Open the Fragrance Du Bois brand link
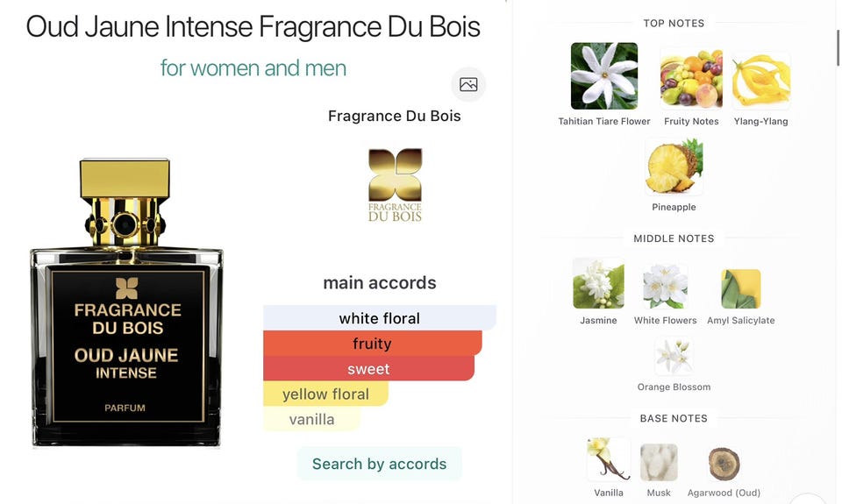842x504 pixels. pyautogui.click(x=395, y=116)
